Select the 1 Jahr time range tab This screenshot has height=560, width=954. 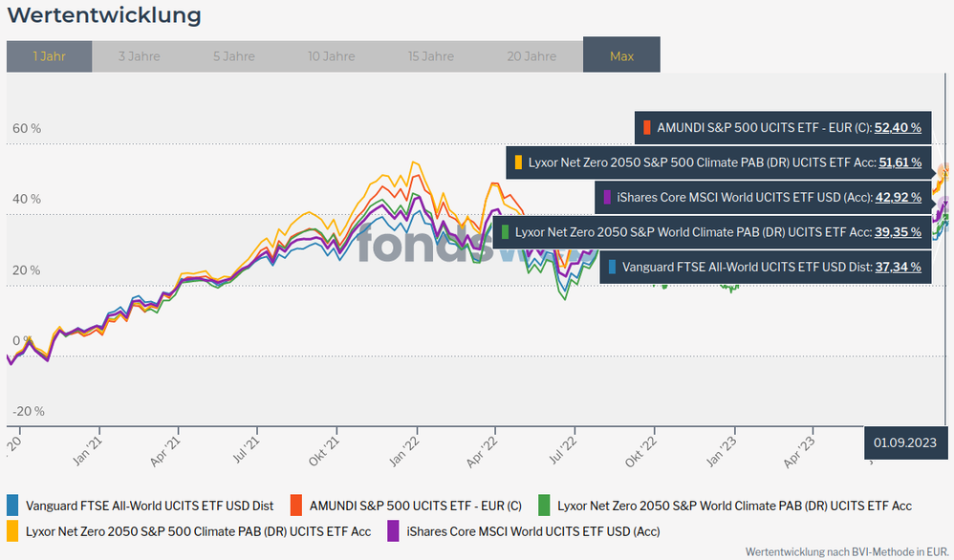coord(49,56)
